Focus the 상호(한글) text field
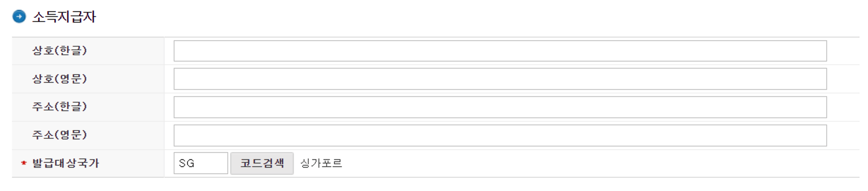The image size is (868, 191). click(500, 51)
